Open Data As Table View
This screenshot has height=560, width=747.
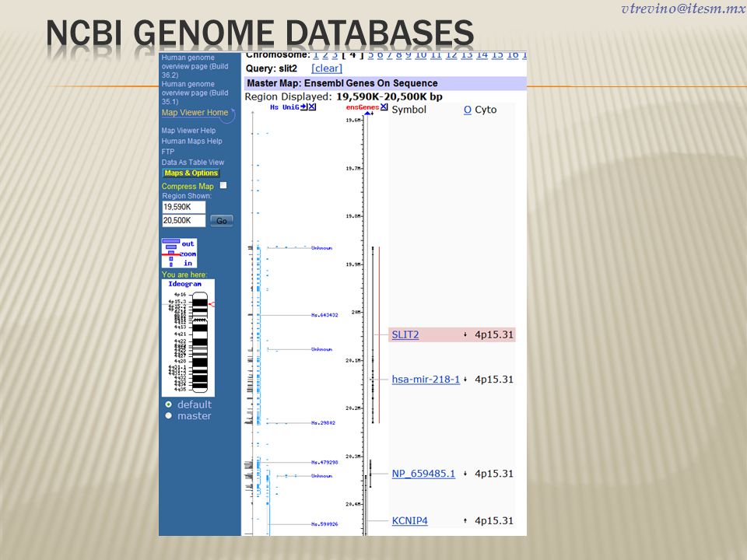(192, 163)
